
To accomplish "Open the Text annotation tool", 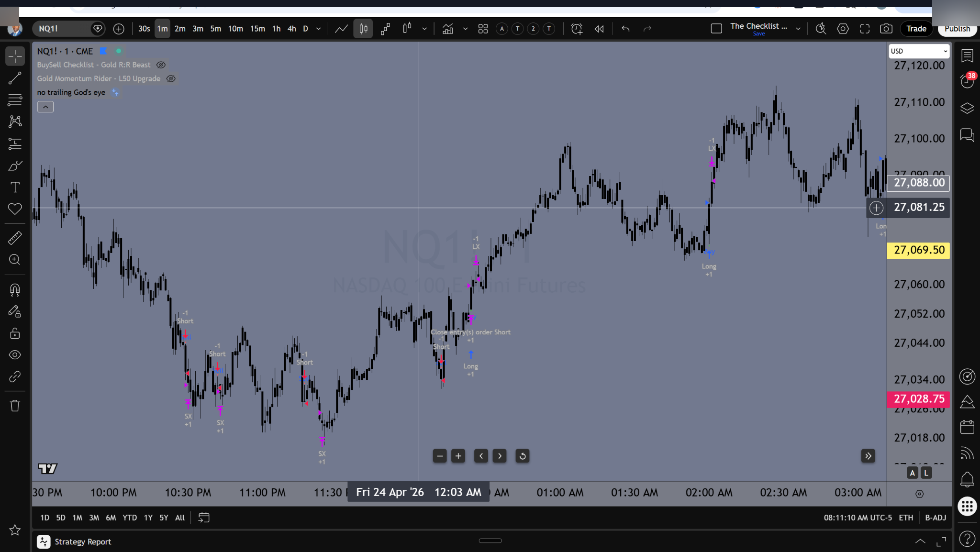I will tap(15, 187).
